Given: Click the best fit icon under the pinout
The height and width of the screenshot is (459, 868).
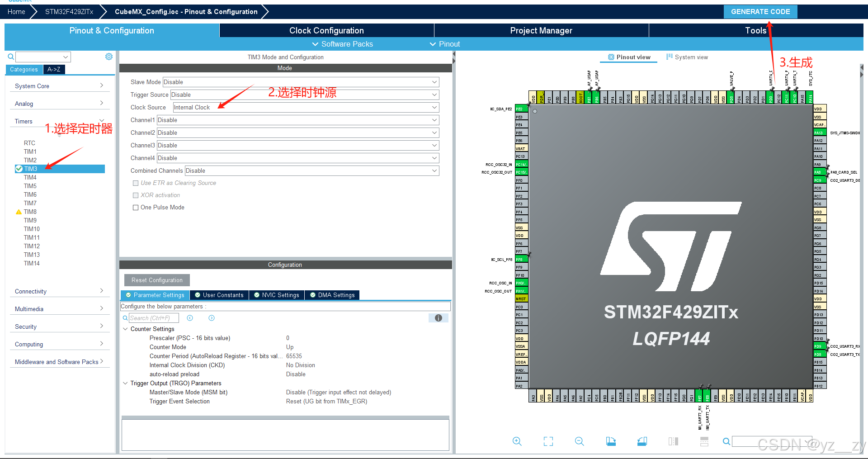Looking at the screenshot, I should (x=548, y=441).
